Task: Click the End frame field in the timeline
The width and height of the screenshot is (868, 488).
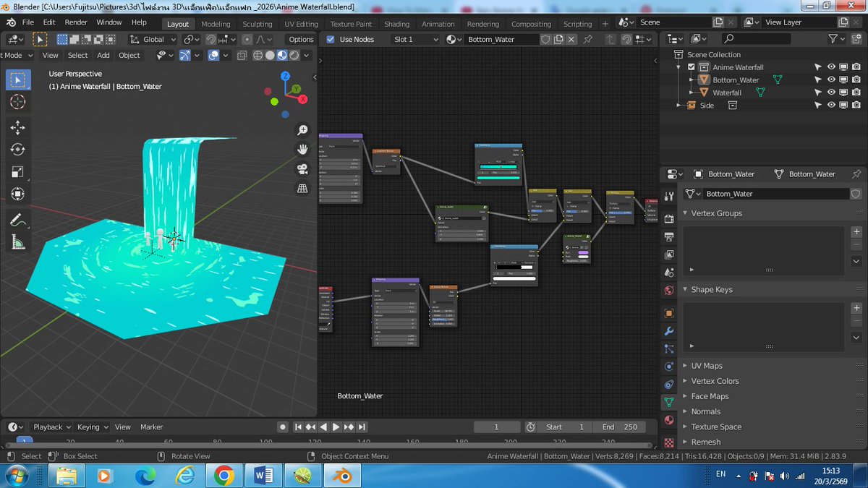Action: click(621, 427)
